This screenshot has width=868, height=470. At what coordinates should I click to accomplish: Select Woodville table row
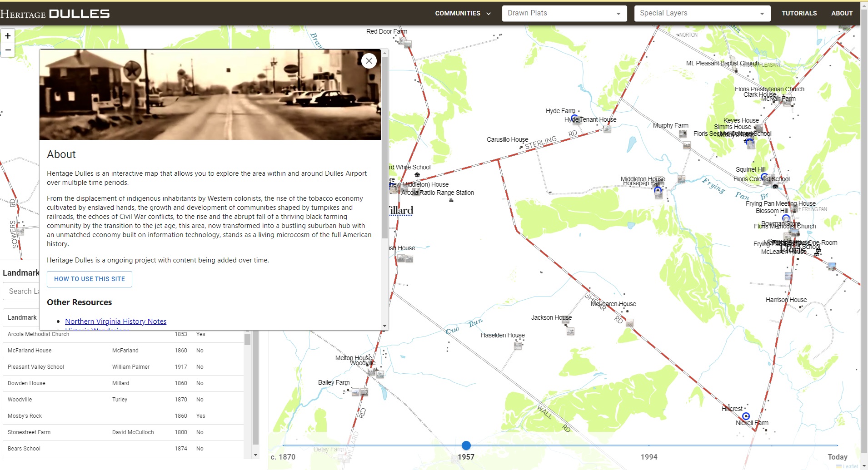pyautogui.click(x=123, y=400)
